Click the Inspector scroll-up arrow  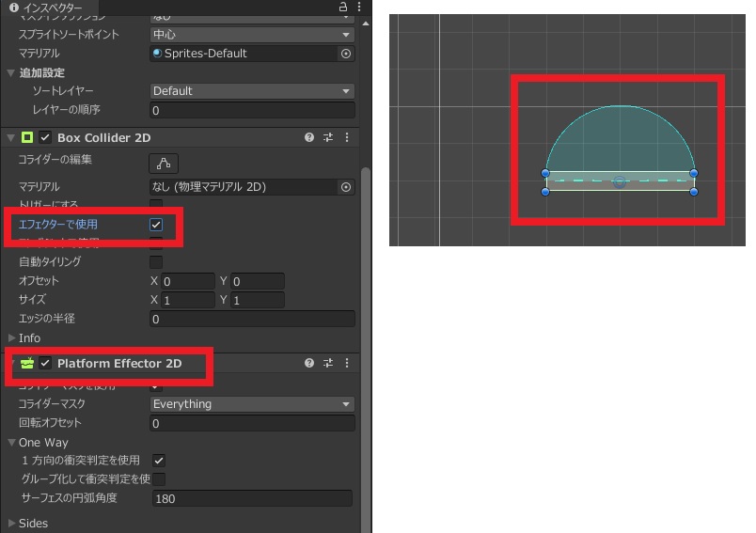pos(366,24)
